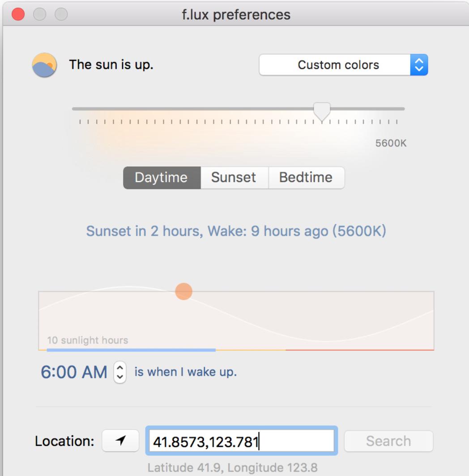
Task: Open the Custom colors preset dropdown
Action: (x=343, y=65)
